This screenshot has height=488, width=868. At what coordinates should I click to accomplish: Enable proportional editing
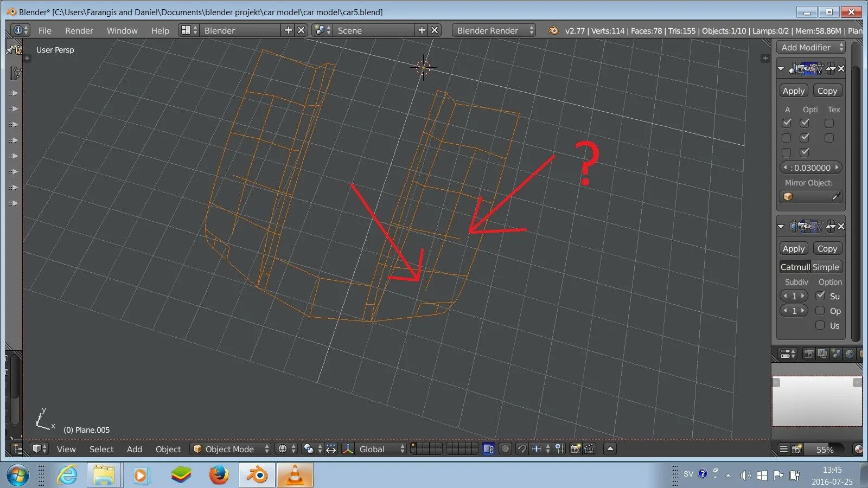pyautogui.click(x=506, y=449)
